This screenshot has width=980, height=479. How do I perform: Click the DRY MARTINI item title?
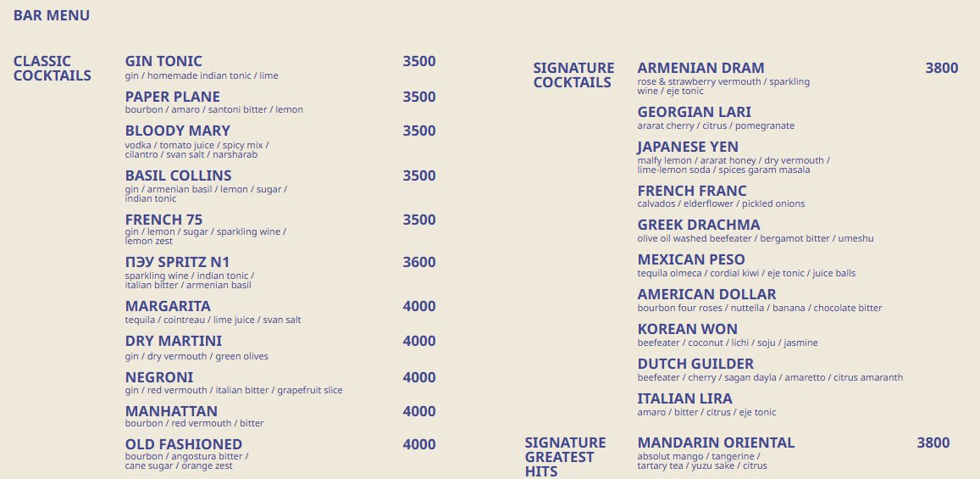point(173,341)
